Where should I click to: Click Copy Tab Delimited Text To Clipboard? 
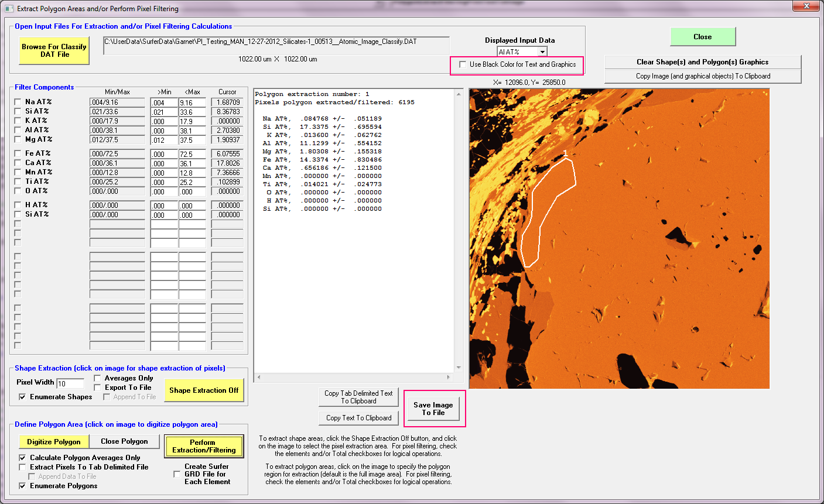coord(358,397)
